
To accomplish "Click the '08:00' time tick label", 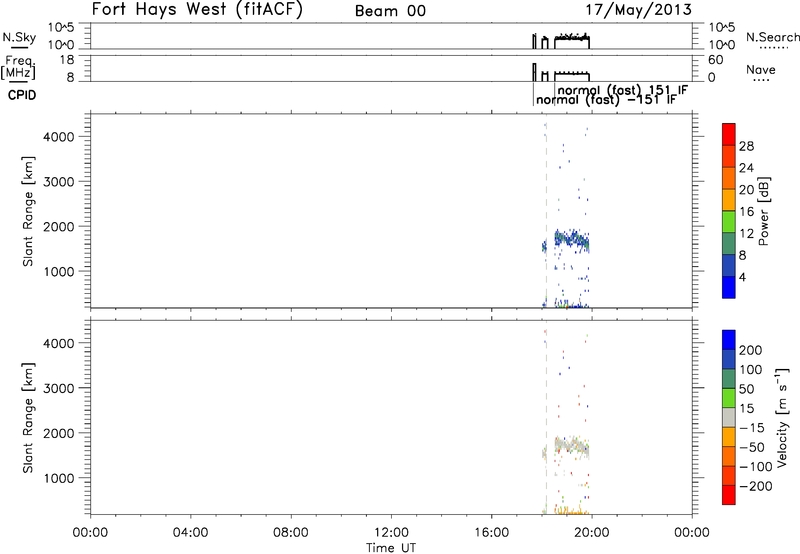I will [x=290, y=533].
